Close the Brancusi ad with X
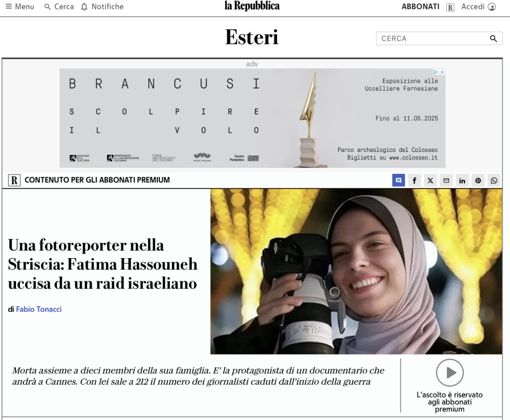This screenshot has height=420, width=510. (442, 72)
